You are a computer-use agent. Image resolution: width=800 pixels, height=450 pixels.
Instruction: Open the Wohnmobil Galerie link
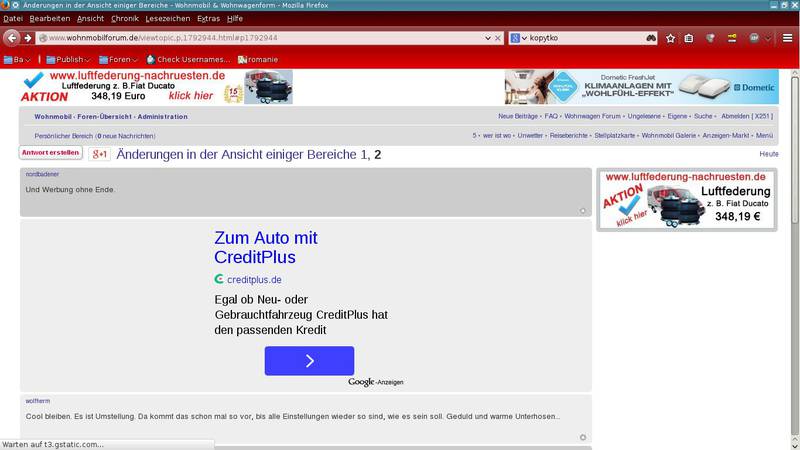(669, 136)
